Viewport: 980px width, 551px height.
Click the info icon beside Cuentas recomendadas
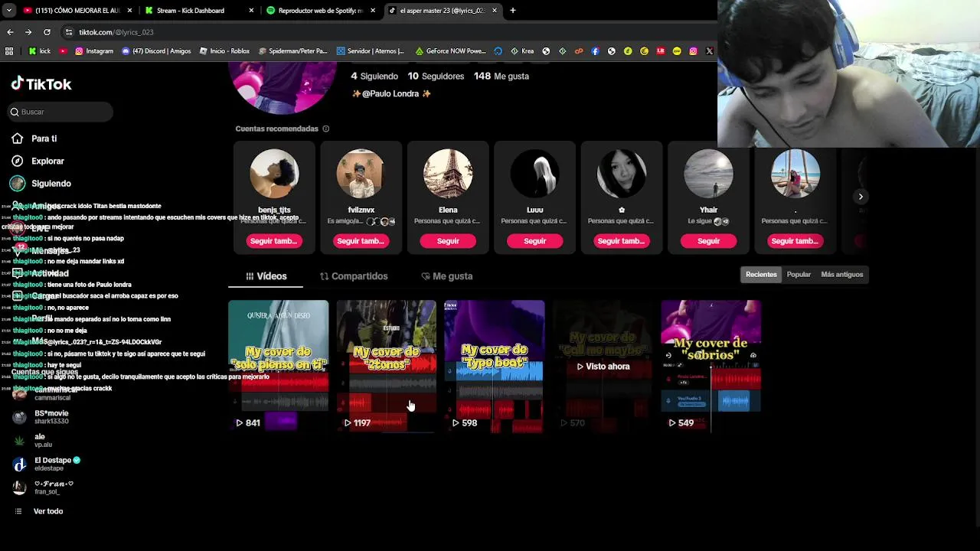click(326, 129)
